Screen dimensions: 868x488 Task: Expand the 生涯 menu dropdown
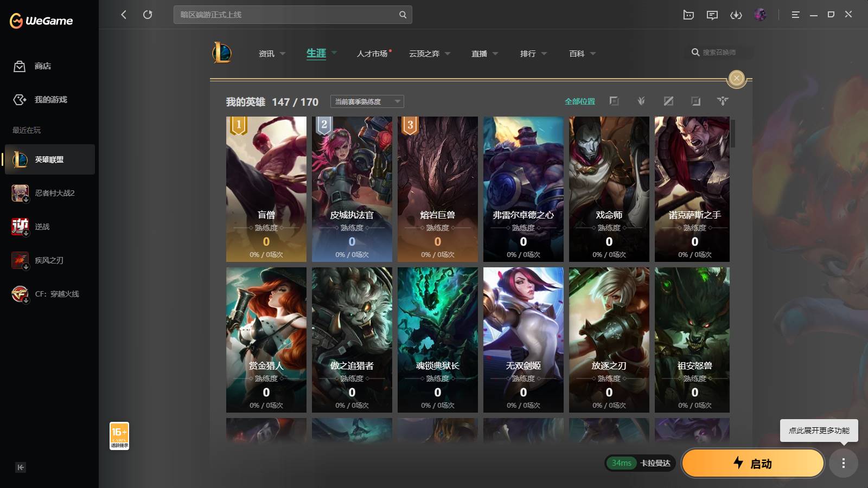[334, 53]
